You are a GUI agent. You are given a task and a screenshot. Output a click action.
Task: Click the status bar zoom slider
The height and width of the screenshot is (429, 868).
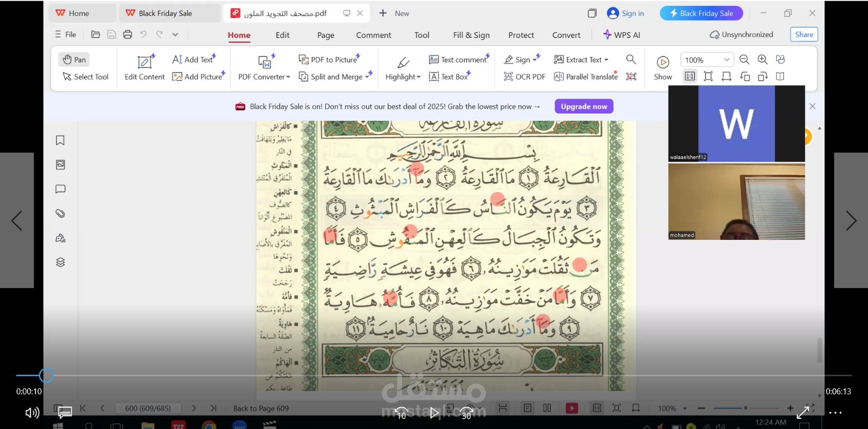745,408
